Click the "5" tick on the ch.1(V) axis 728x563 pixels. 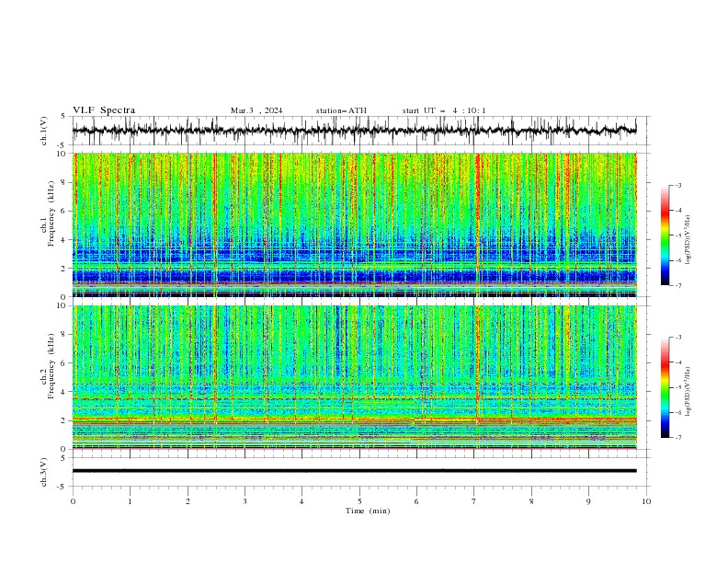63,117
